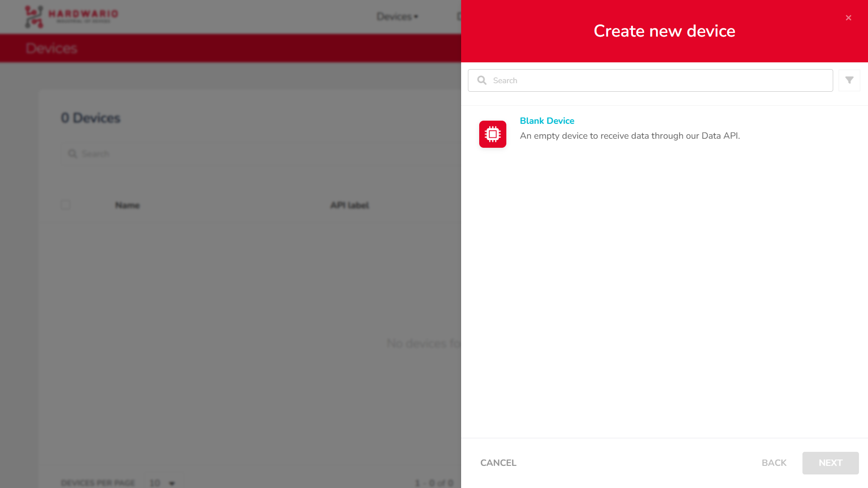Toggle the select-all devices checkbox
The height and width of the screenshot is (488, 868).
[66, 205]
